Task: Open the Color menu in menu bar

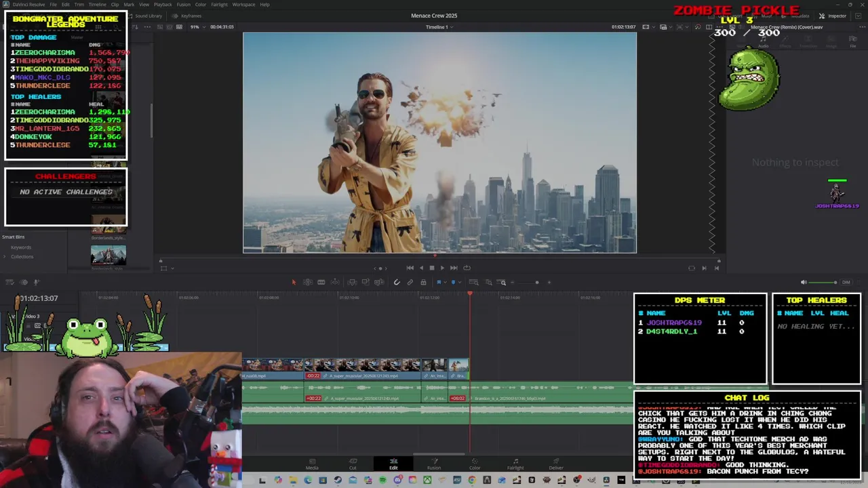Action: pos(201,5)
